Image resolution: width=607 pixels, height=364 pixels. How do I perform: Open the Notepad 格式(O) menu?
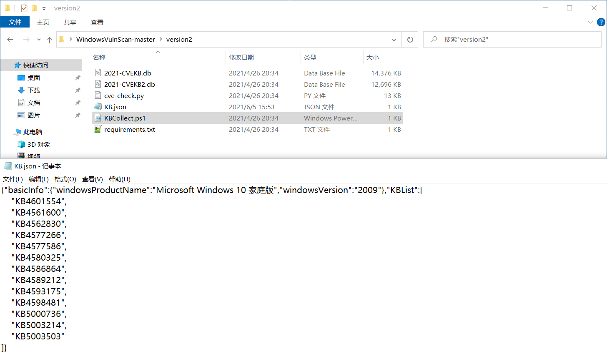[x=65, y=179]
